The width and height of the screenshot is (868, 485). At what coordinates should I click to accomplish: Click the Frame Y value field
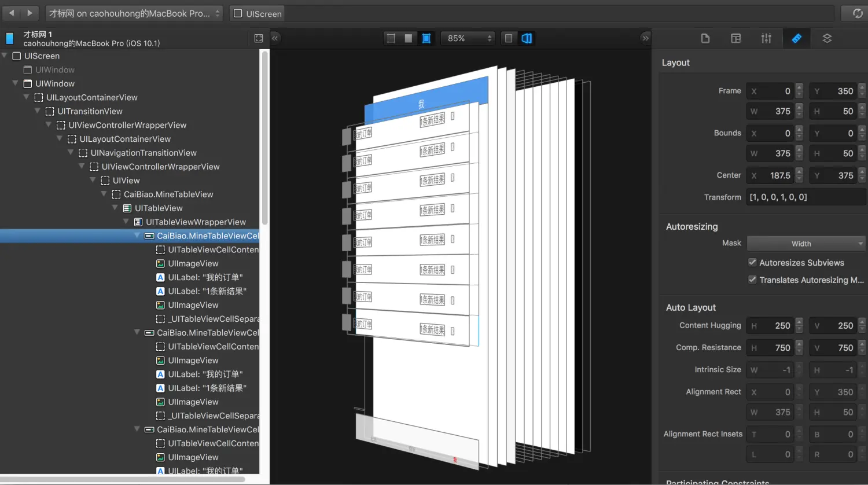[833, 91]
